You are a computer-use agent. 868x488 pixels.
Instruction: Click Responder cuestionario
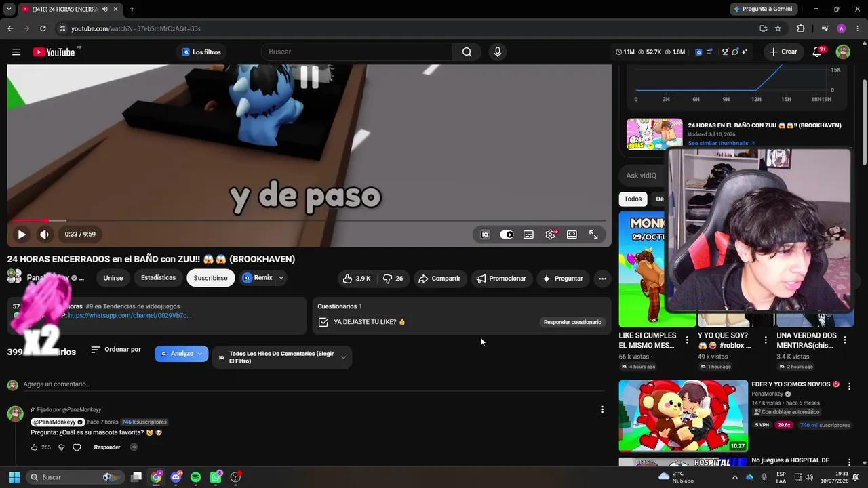(572, 322)
